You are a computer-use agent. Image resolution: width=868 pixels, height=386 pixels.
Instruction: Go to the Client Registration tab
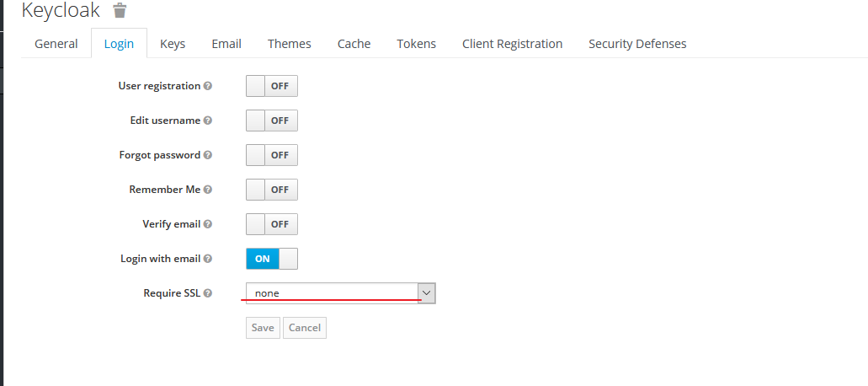(x=512, y=44)
